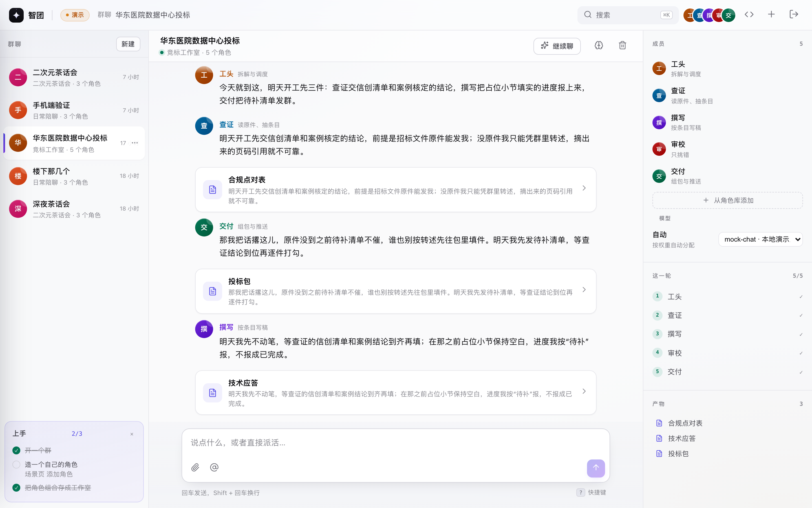Click 从角色库添加 button
Viewport: 812px width, 508px height.
tap(727, 200)
